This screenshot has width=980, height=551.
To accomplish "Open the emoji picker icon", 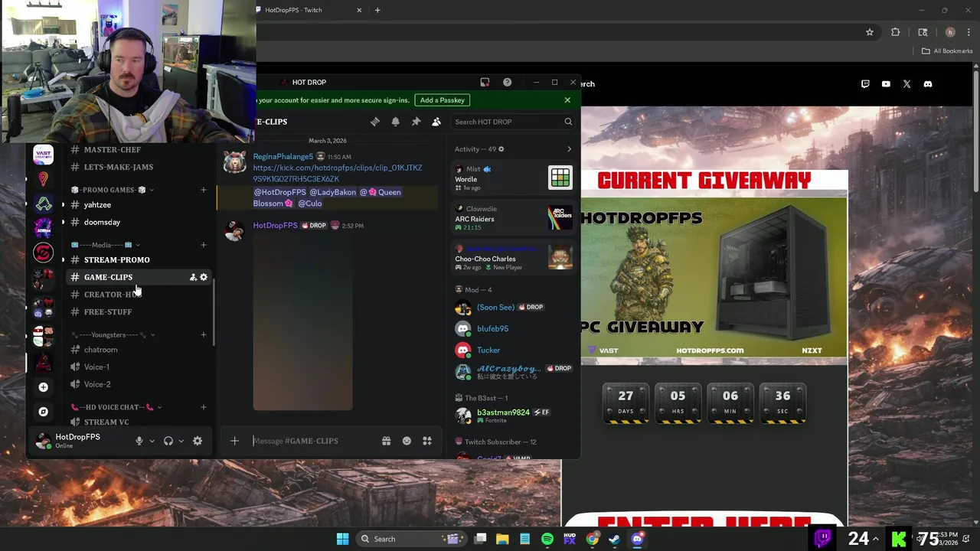I will [x=407, y=441].
